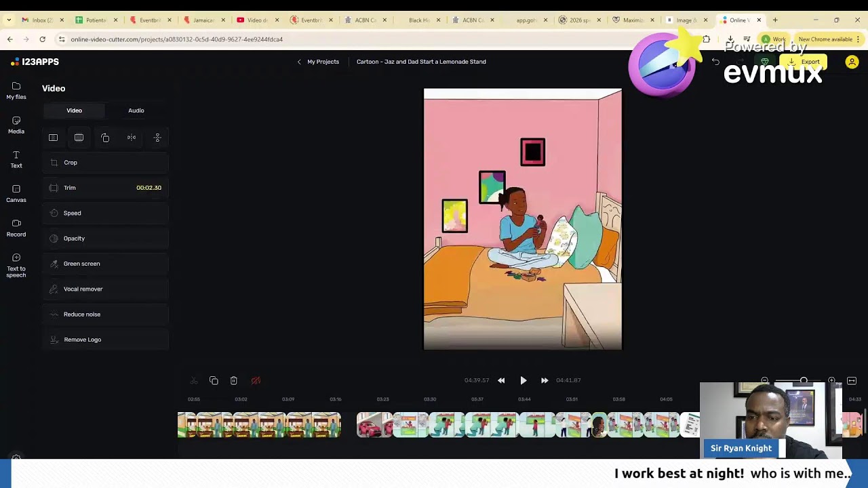Switch to the Maximiz browser tab
Image resolution: width=868 pixels, height=488 pixels.
(633, 20)
